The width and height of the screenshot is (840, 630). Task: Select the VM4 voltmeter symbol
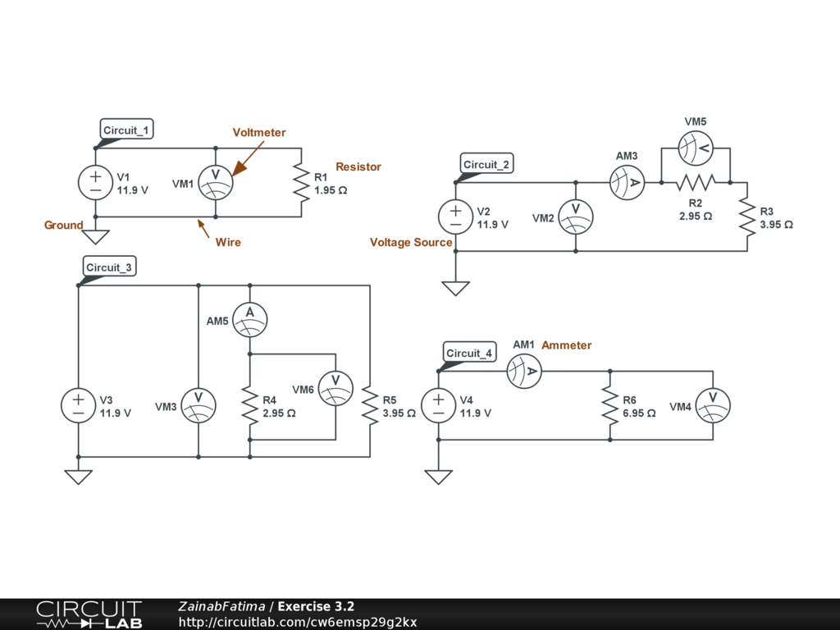tap(713, 405)
